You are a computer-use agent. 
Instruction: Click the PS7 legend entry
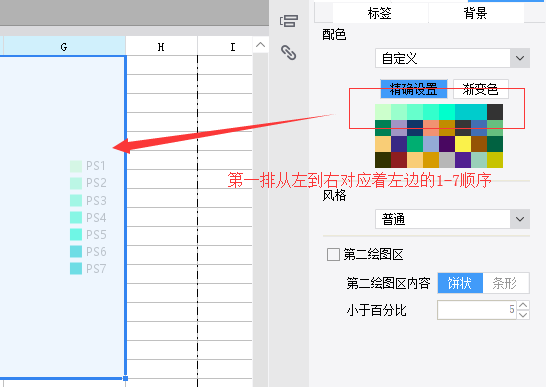(x=88, y=269)
